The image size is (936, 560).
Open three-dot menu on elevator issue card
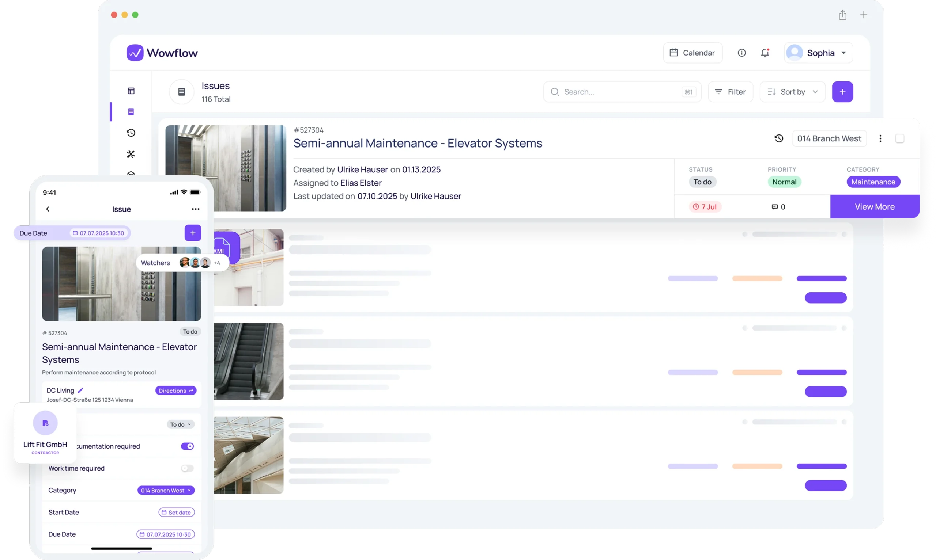point(880,138)
